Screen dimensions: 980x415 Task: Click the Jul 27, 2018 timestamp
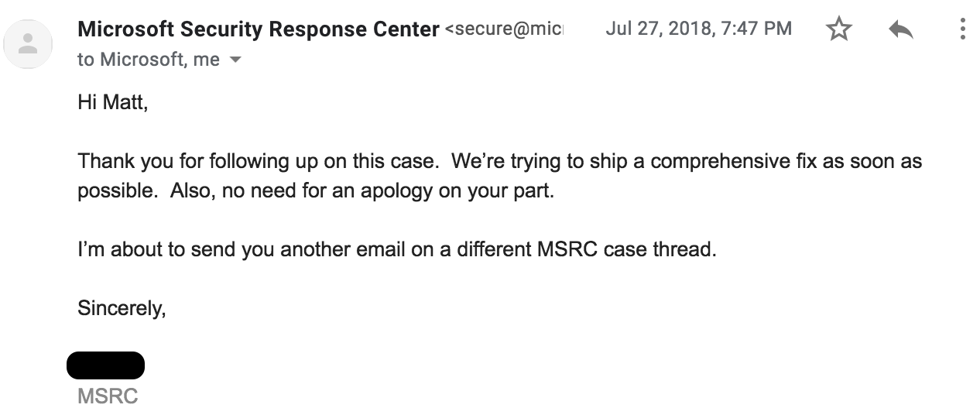[698, 29]
